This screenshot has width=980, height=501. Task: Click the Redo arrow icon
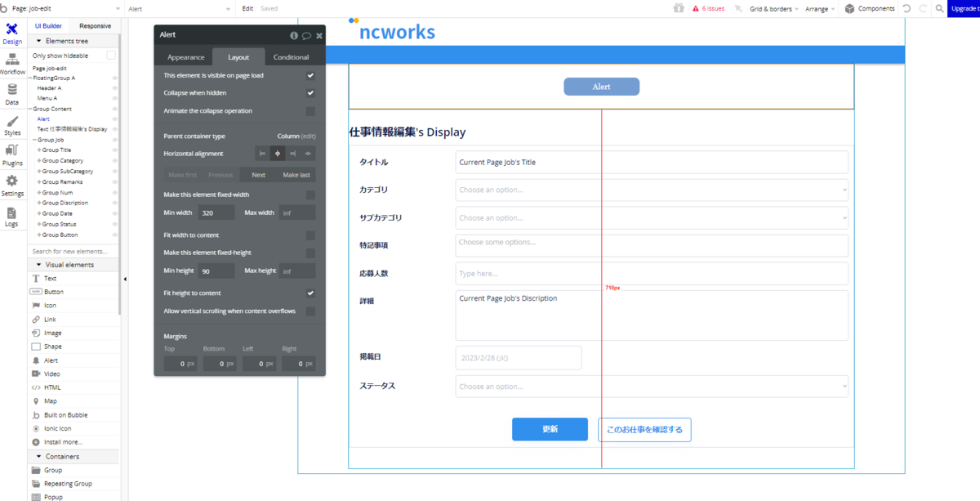tap(923, 8)
